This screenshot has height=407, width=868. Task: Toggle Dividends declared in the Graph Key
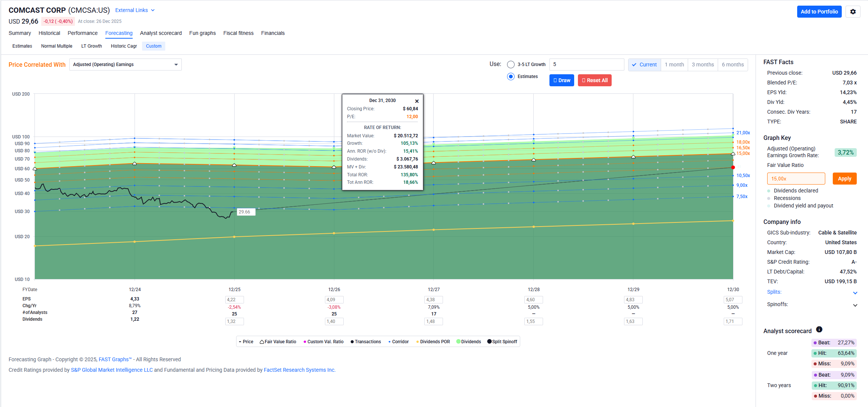[x=795, y=191]
